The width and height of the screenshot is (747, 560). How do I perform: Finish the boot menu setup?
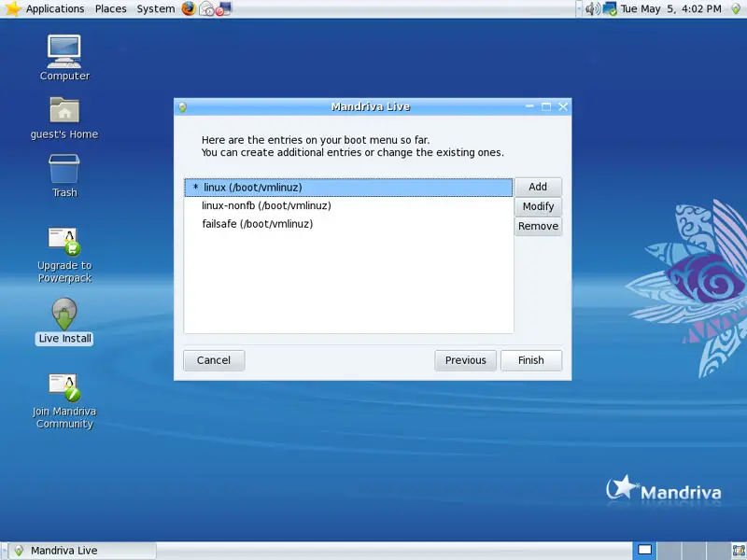point(531,360)
